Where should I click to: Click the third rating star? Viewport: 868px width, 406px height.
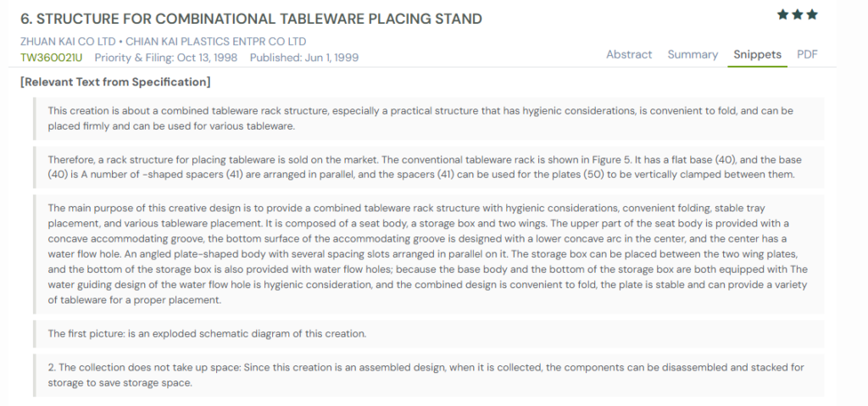pyautogui.click(x=812, y=14)
